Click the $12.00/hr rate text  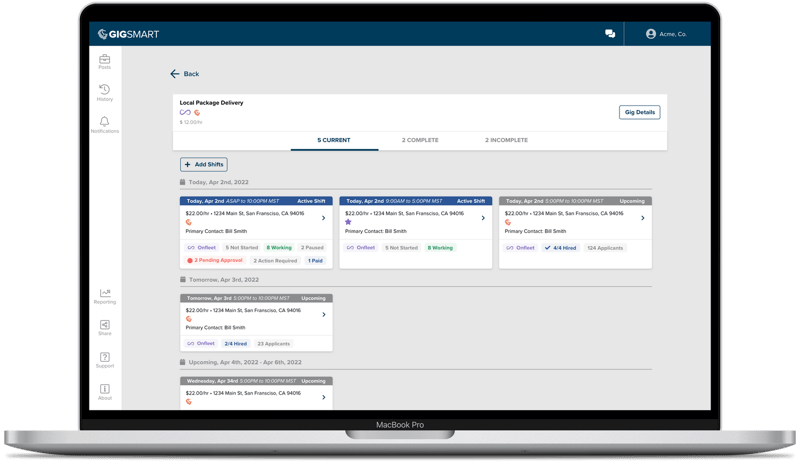tap(191, 123)
